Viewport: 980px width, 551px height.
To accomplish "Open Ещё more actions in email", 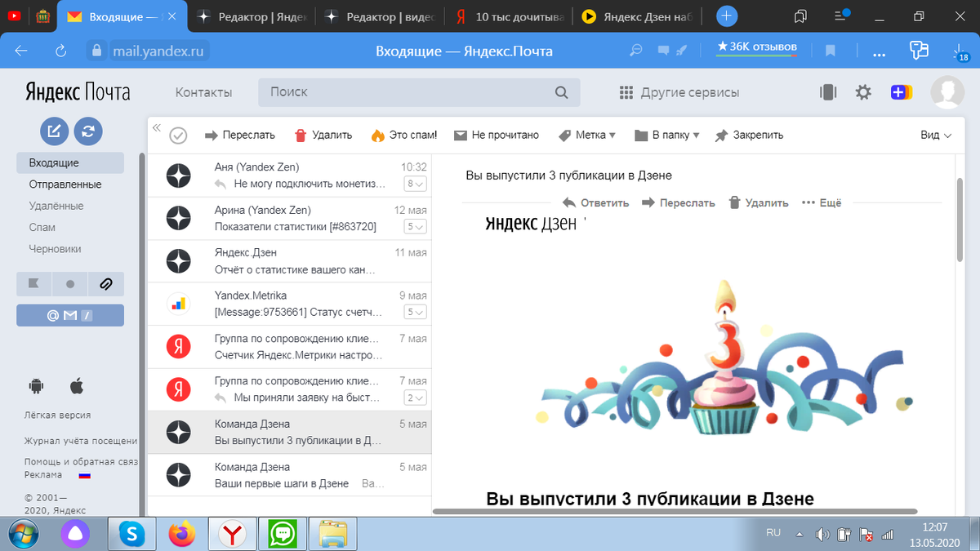I will coord(822,202).
